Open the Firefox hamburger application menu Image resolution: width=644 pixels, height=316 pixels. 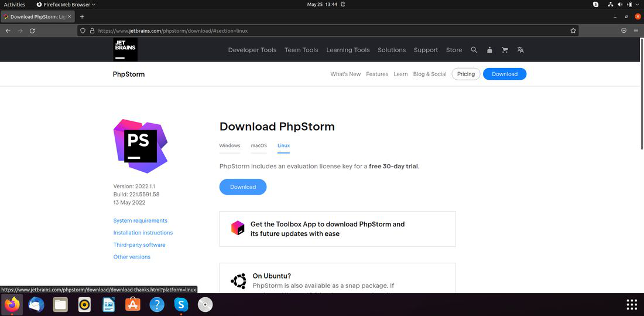(x=636, y=31)
